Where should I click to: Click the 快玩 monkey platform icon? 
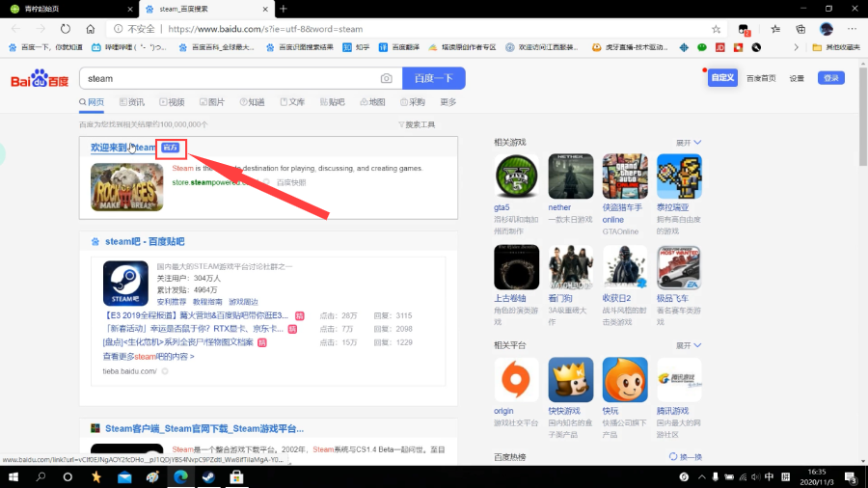(x=624, y=380)
